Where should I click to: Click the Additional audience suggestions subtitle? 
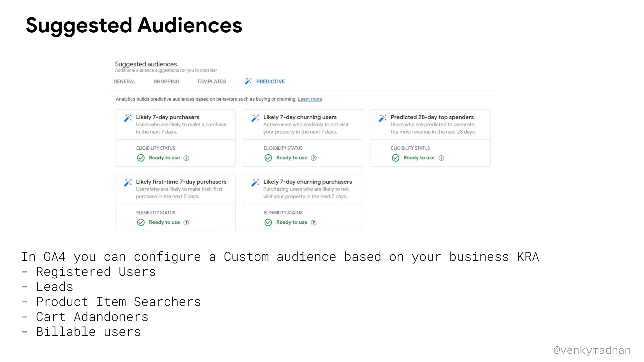(x=166, y=70)
